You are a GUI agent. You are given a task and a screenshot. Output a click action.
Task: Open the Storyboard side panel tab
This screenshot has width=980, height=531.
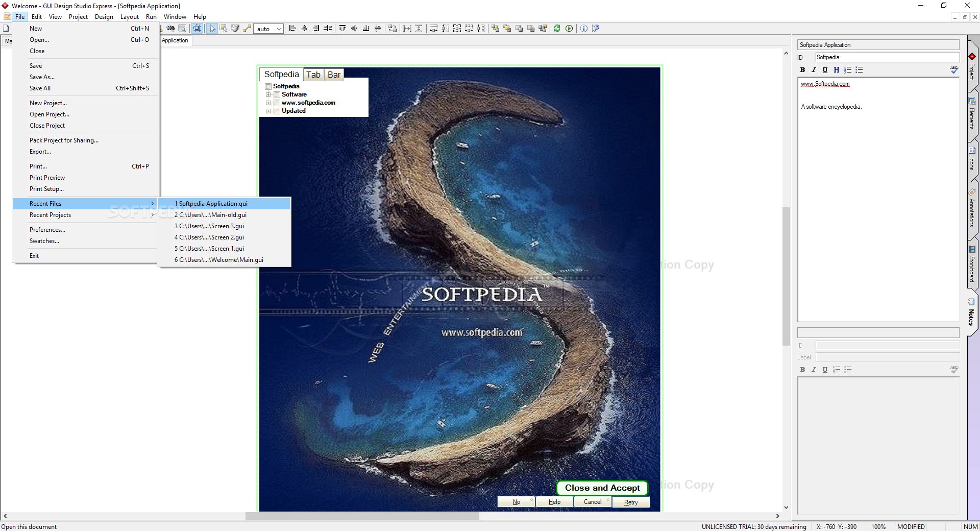972,264
